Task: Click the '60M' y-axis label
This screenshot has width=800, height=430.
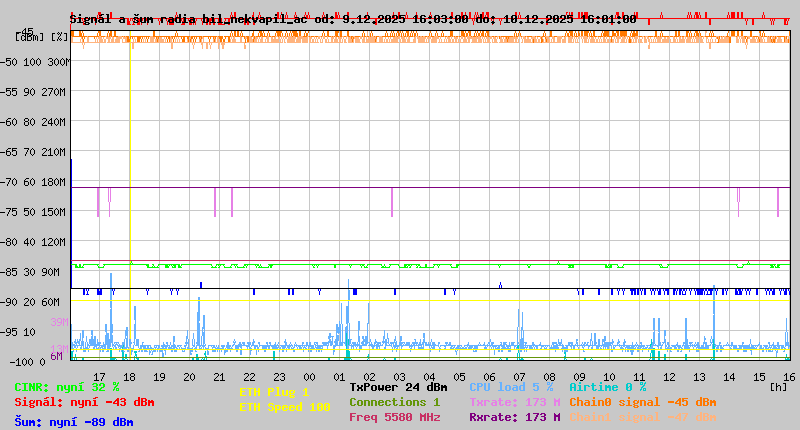Action: 51,302
